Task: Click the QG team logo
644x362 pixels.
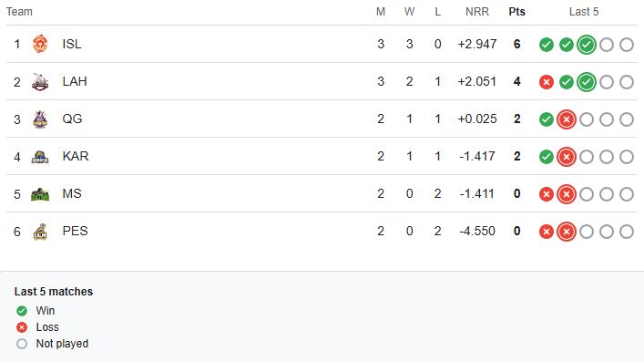Action: [x=40, y=119]
